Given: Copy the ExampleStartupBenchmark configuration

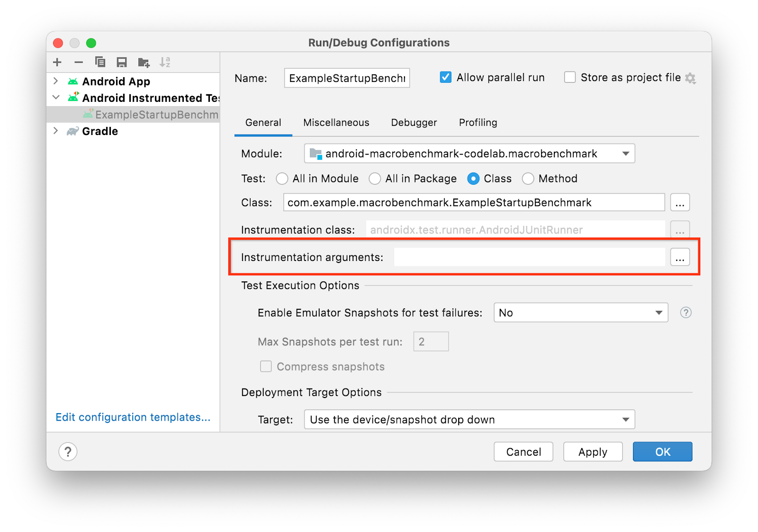Looking at the screenshot, I should pyautogui.click(x=100, y=62).
